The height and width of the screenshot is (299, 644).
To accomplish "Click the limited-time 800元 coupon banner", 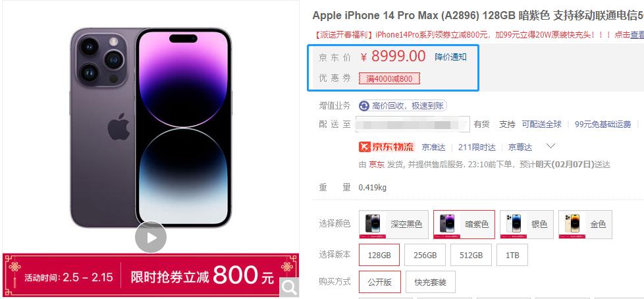I will pyautogui.click(x=151, y=275).
